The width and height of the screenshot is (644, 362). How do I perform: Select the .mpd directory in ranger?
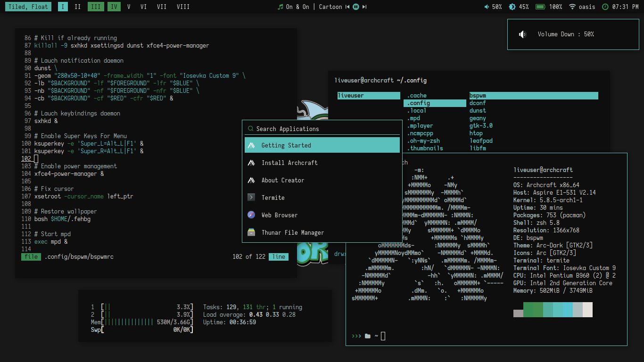[x=413, y=118]
